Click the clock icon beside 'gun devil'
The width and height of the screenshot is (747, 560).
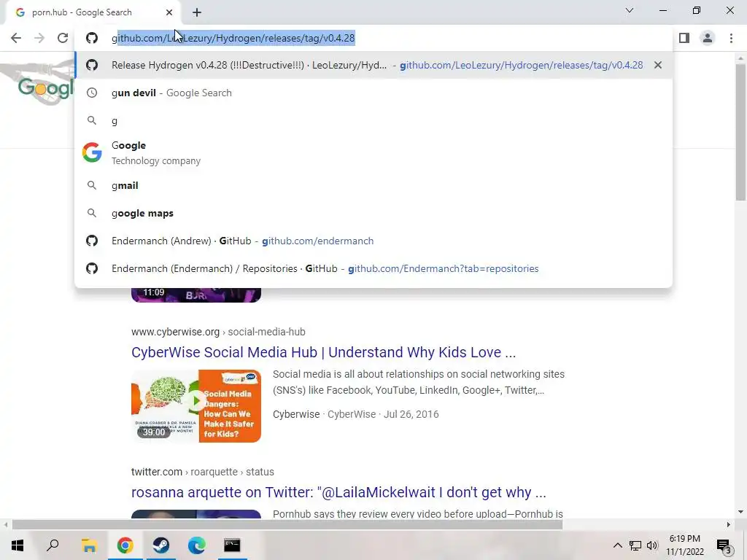(x=92, y=93)
